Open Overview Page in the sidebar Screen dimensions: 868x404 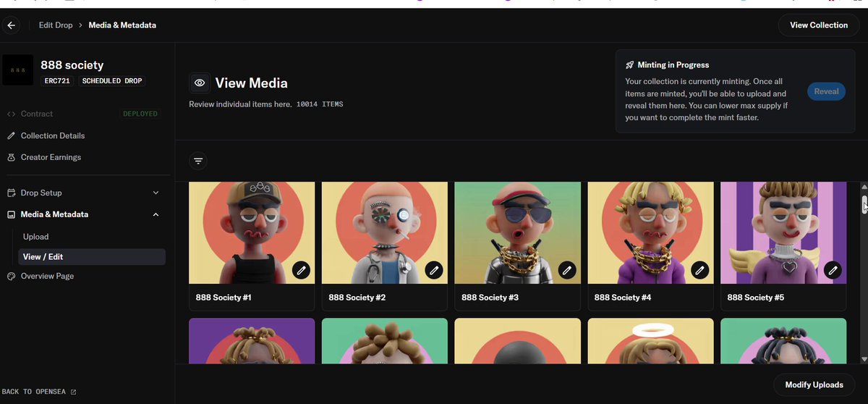pyautogui.click(x=47, y=276)
